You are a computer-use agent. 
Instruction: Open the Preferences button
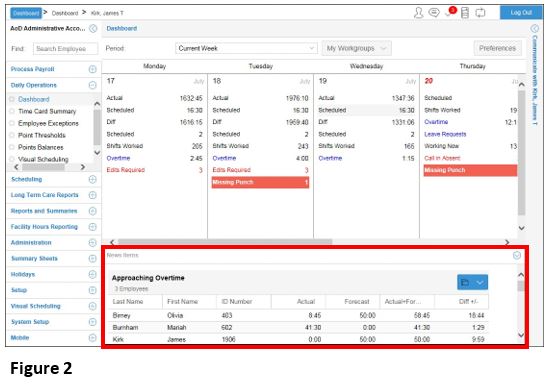[497, 48]
